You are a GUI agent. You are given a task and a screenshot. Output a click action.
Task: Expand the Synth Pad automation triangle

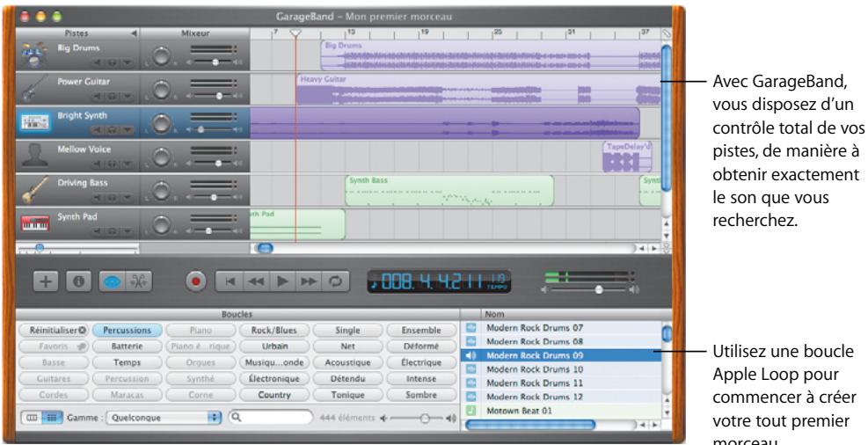click(x=127, y=231)
